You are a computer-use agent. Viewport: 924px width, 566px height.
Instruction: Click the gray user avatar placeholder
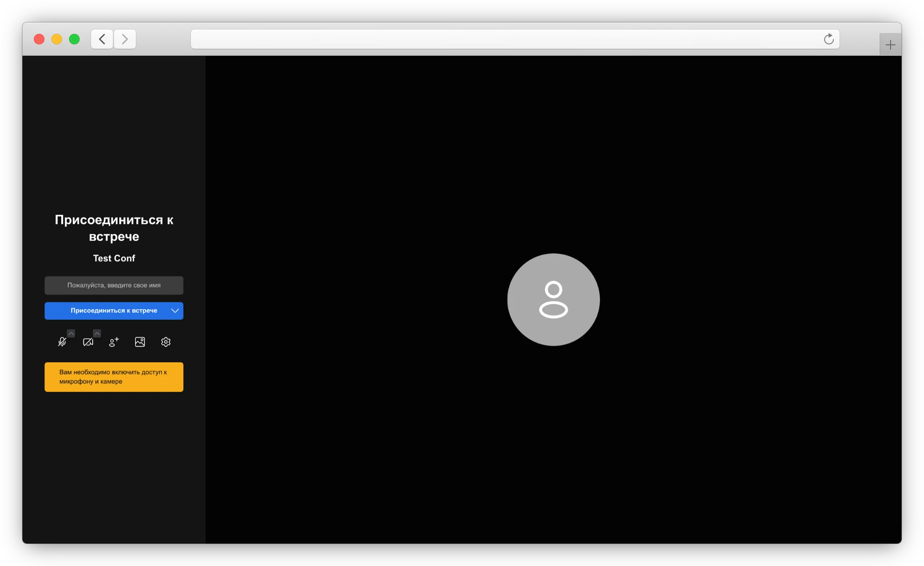click(553, 300)
